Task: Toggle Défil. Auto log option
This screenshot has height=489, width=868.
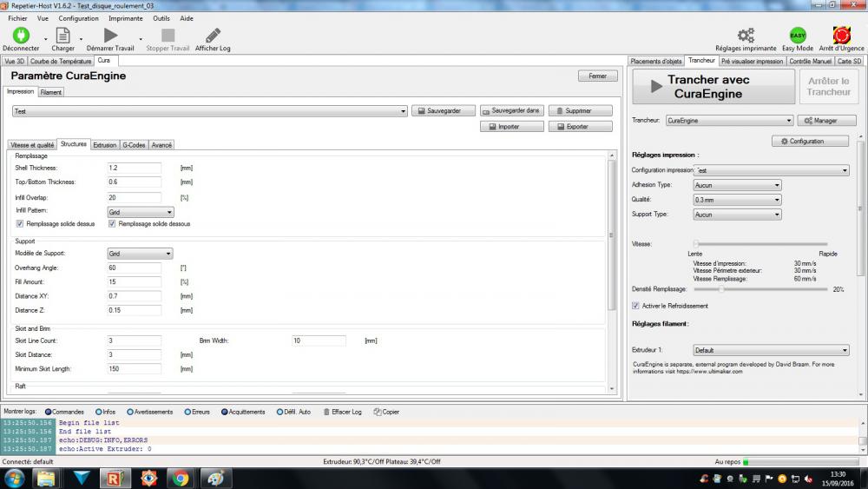Action: click(x=279, y=412)
